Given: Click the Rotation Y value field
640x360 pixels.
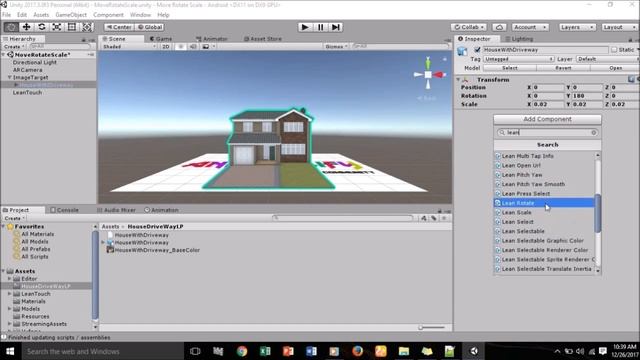Looking at the screenshot, I should [587, 96].
